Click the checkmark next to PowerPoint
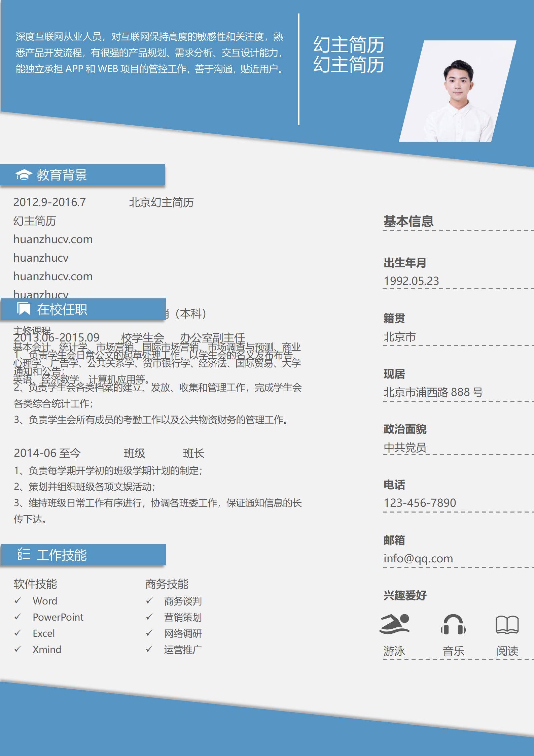This screenshot has height=756, width=534. (x=17, y=617)
